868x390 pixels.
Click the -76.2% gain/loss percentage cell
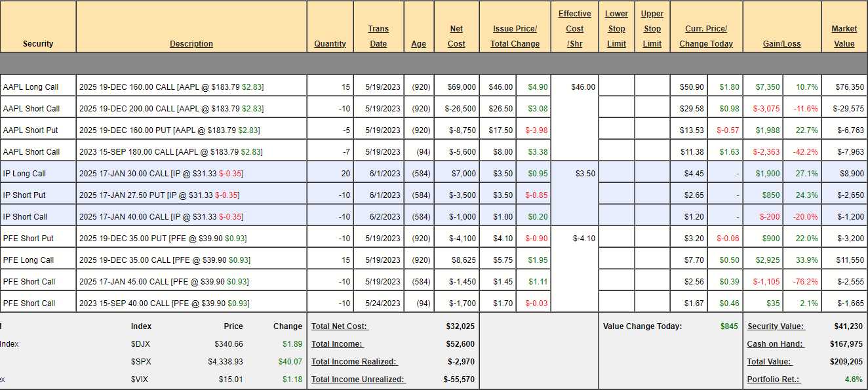(805, 282)
